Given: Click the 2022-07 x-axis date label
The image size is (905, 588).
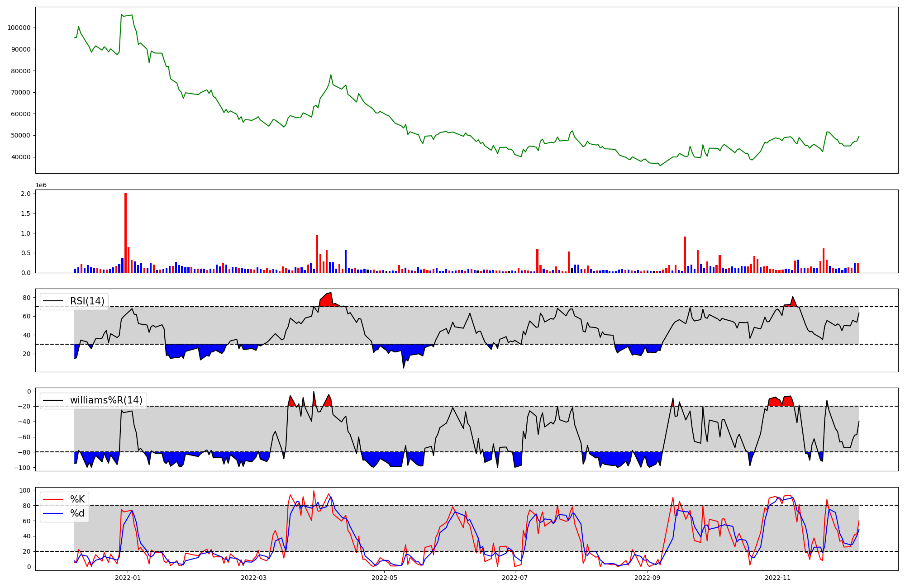Looking at the screenshot, I should pyautogui.click(x=515, y=578).
